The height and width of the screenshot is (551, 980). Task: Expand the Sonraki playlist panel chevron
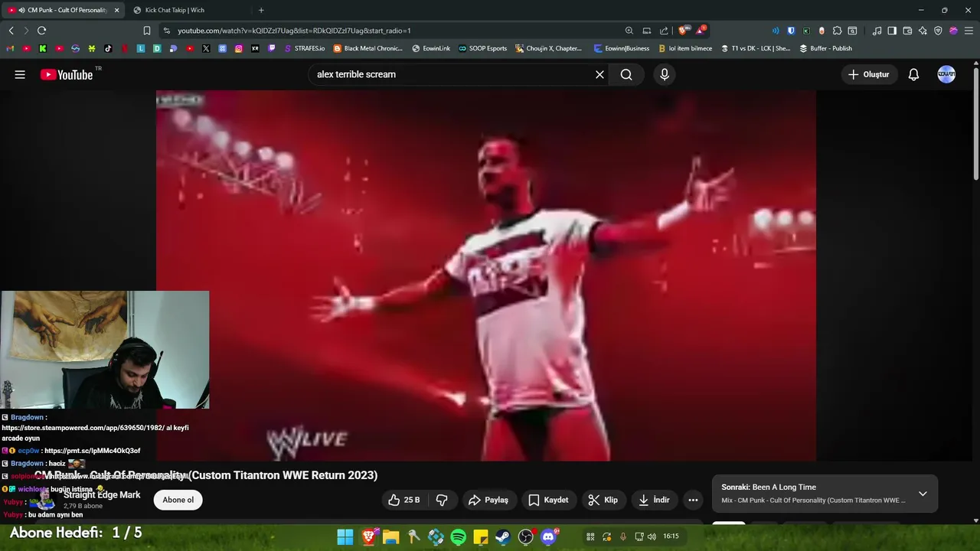pyautogui.click(x=923, y=494)
